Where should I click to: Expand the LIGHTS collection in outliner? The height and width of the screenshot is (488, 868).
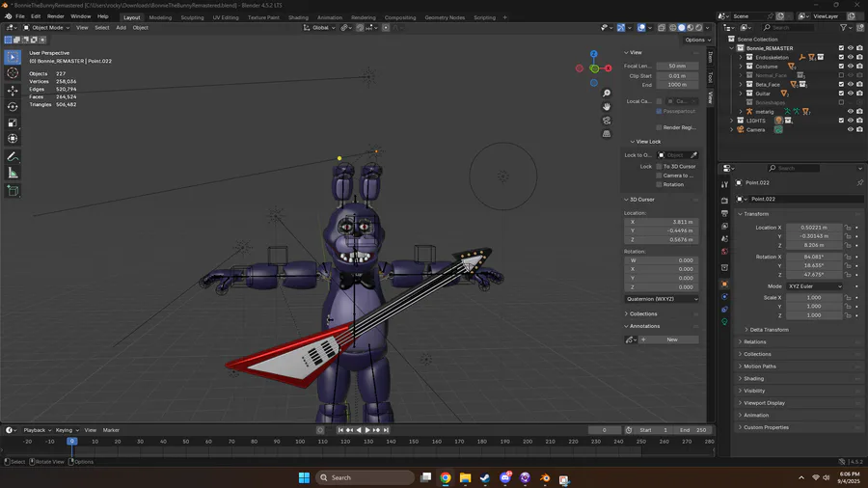[732, 121]
